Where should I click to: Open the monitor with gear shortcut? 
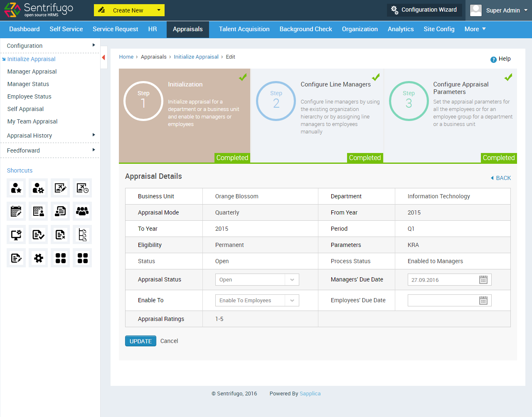(x=16, y=234)
